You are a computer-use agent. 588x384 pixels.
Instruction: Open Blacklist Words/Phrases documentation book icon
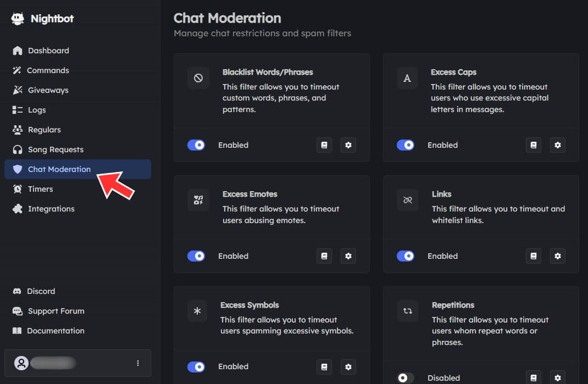coord(324,145)
